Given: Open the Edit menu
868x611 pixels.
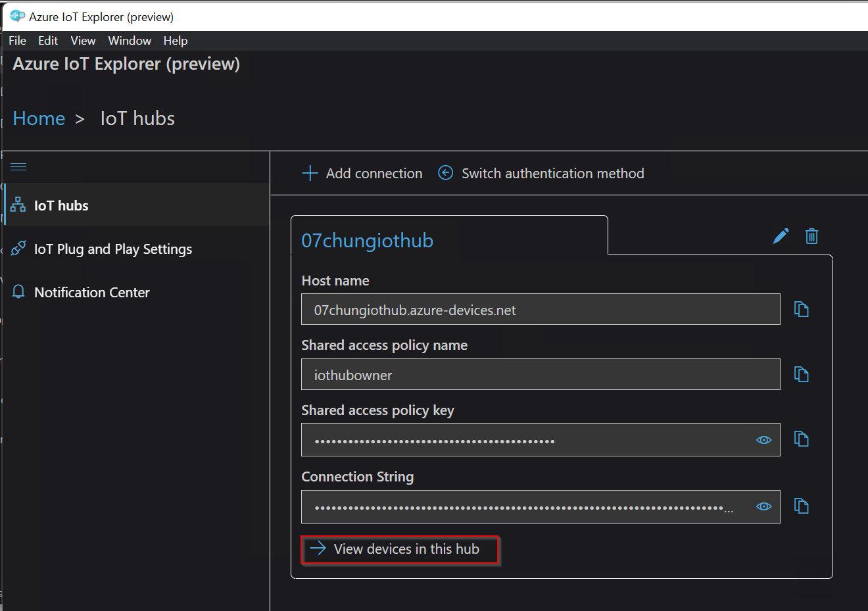Looking at the screenshot, I should click(x=48, y=40).
